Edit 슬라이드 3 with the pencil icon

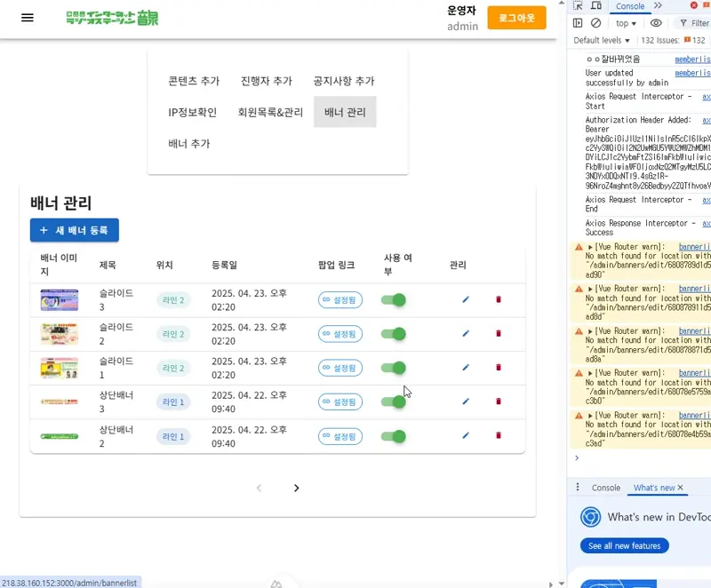[x=465, y=299]
